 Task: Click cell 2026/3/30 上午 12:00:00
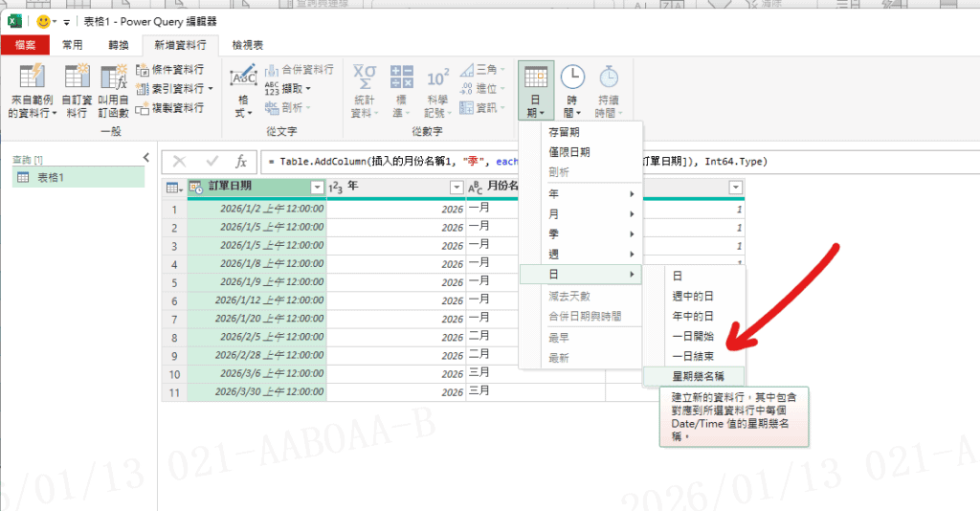pos(256,391)
